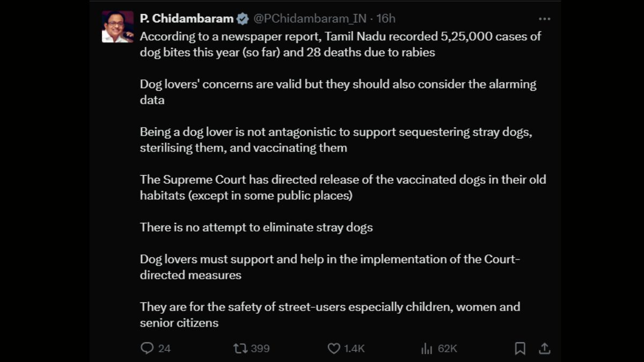Click the 62K views count
The height and width of the screenshot is (362, 644).
447,349
